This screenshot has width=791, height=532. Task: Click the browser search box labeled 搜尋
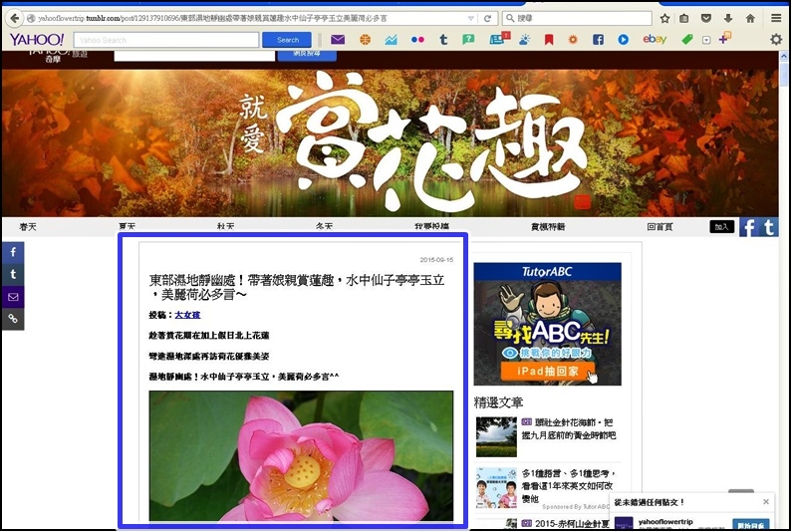coord(577,18)
